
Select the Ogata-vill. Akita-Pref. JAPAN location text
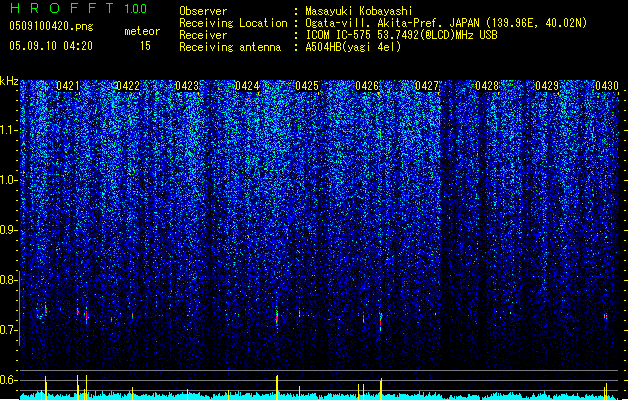[446, 23]
